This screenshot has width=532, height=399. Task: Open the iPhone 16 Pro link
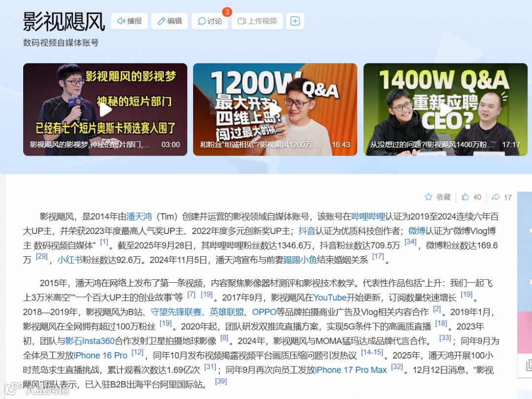[100, 355]
